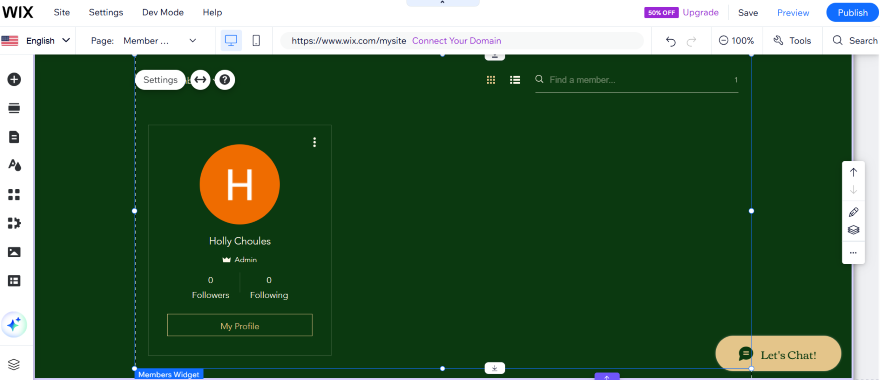Click the Members Widget label tag
This screenshot has width=880, height=380.
168,374
